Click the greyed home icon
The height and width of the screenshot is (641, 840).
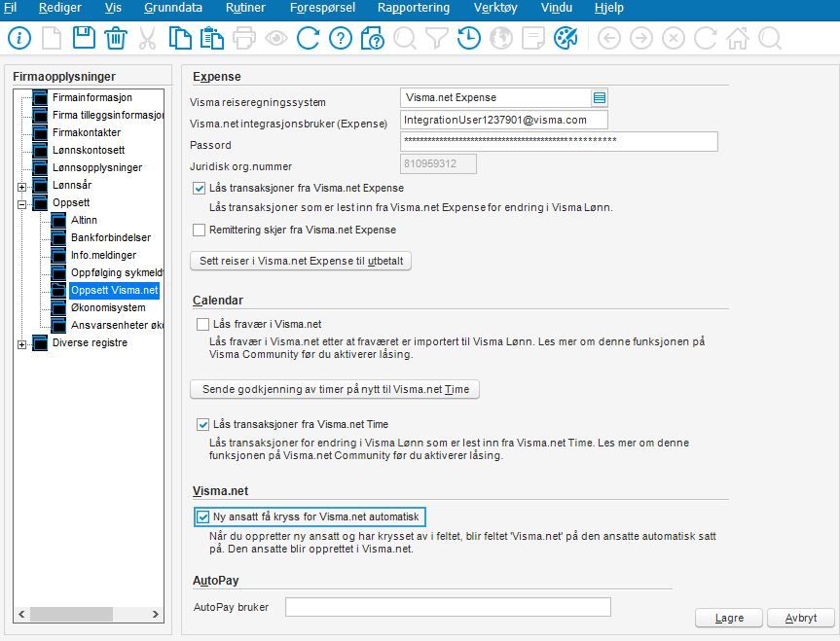click(738, 39)
